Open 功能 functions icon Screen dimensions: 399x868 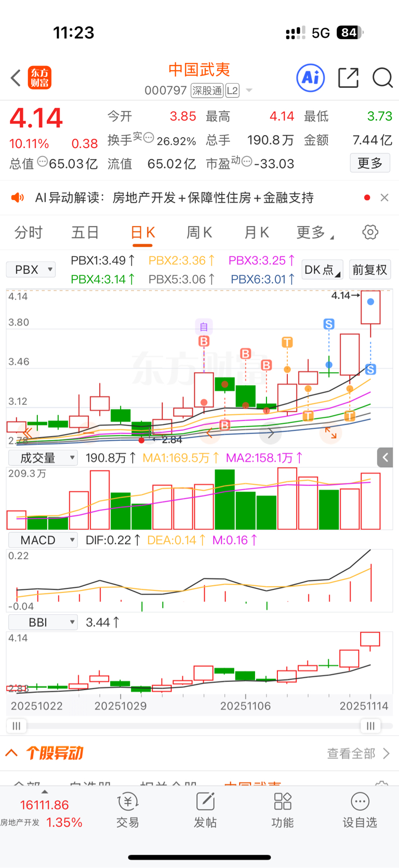pyautogui.click(x=283, y=810)
